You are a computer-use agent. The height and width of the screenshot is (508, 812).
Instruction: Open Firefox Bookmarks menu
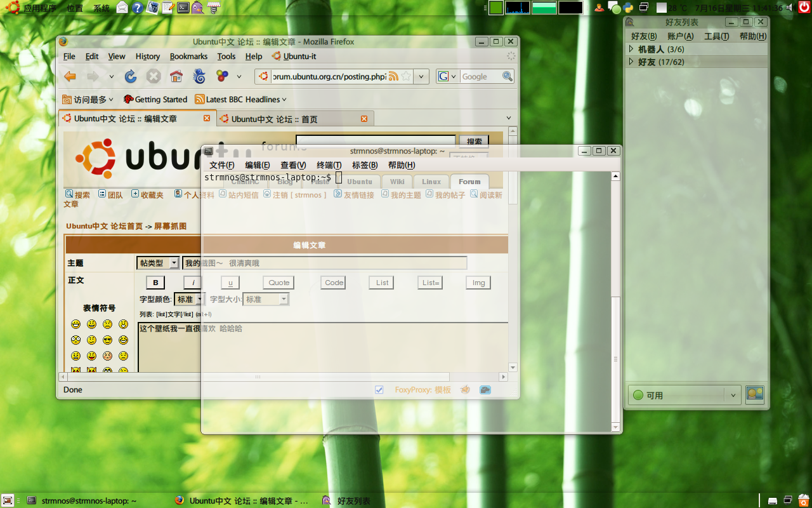pyautogui.click(x=188, y=56)
